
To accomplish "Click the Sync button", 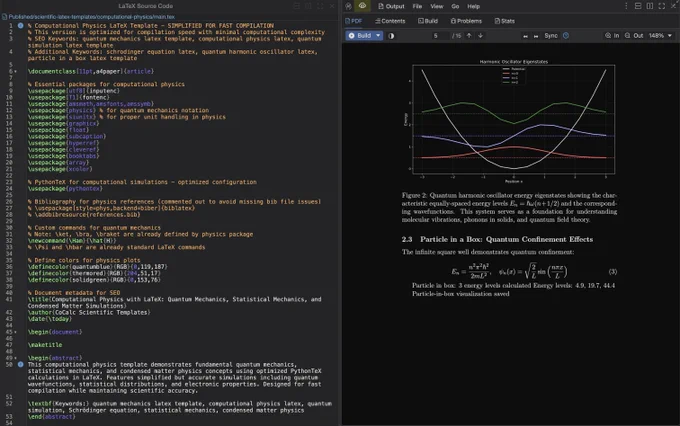I will [x=551, y=36].
